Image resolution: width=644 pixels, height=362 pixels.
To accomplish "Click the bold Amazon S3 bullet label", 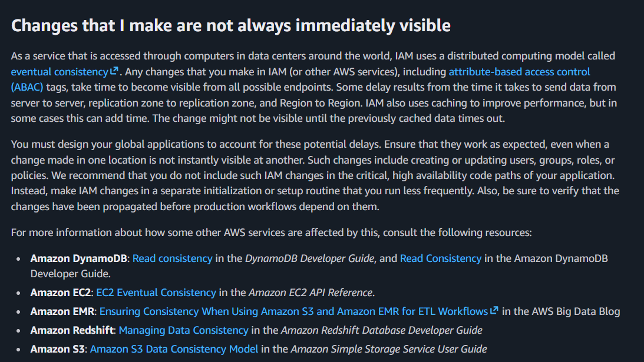I will [x=58, y=349].
